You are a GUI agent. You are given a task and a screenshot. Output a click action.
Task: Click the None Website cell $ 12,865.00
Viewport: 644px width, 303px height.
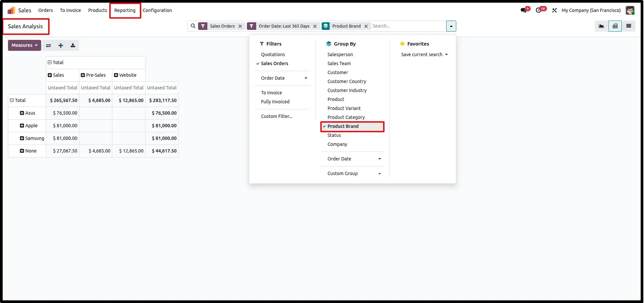coord(129,151)
